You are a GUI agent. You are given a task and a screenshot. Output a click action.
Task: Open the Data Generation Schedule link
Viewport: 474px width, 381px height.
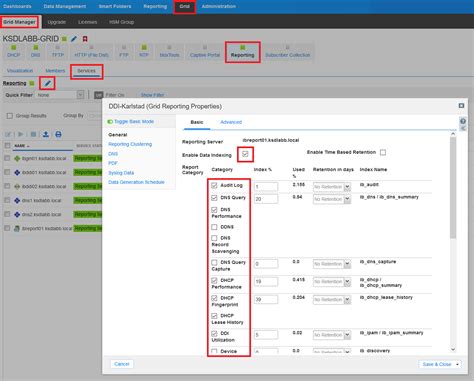pos(136,182)
